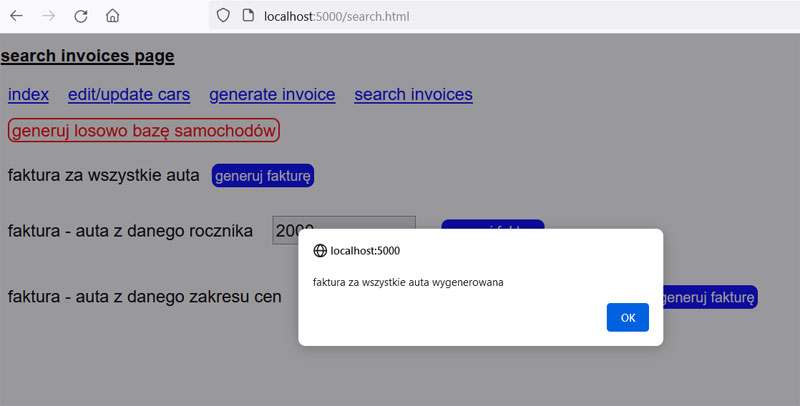Click the alert message about the generated invoice

[408, 282]
